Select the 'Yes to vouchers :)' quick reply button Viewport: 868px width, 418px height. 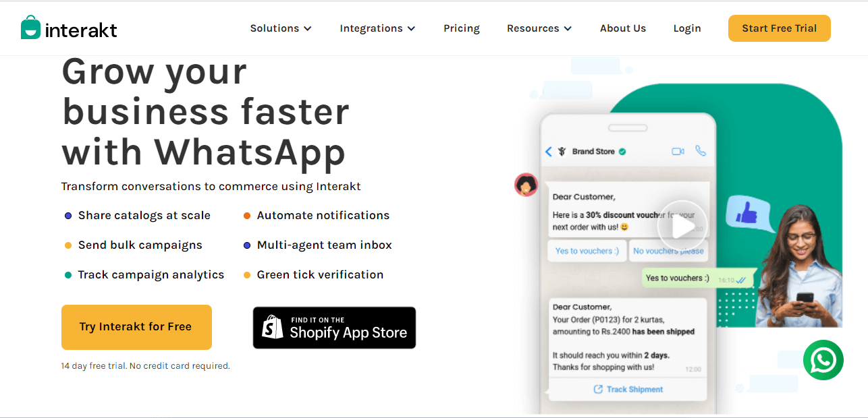587,251
